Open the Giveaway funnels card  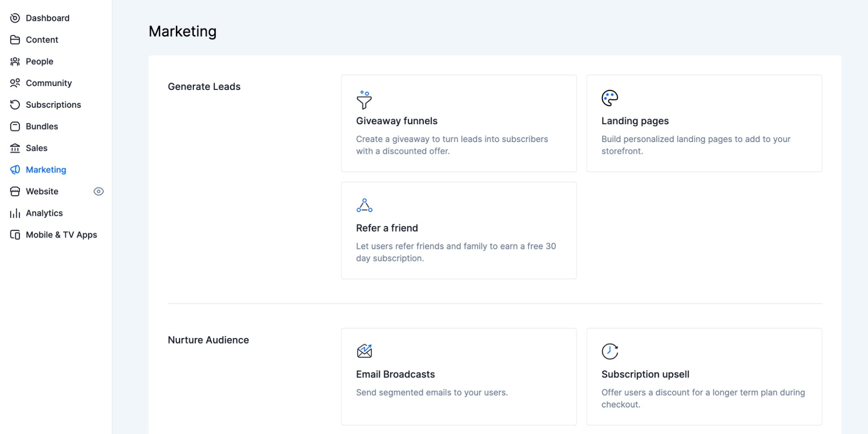point(459,123)
